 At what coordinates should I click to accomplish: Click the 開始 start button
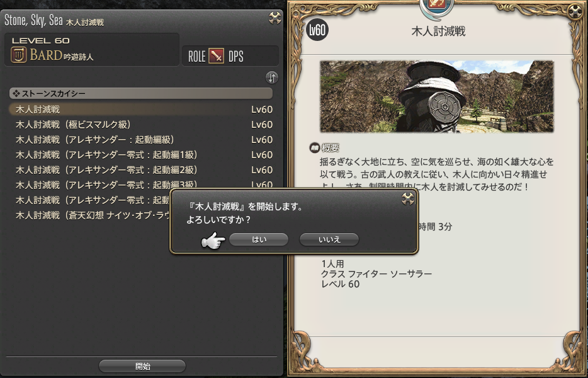[x=142, y=367]
